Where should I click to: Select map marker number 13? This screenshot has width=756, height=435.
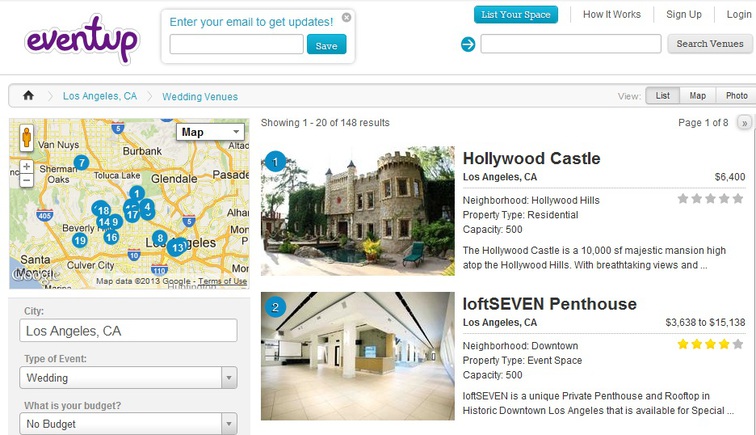[178, 247]
